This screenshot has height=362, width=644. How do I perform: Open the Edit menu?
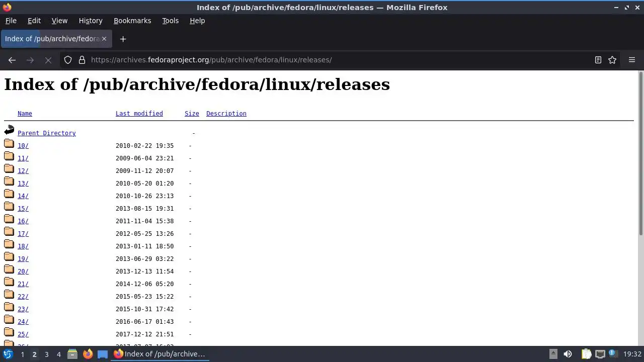tap(34, 21)
